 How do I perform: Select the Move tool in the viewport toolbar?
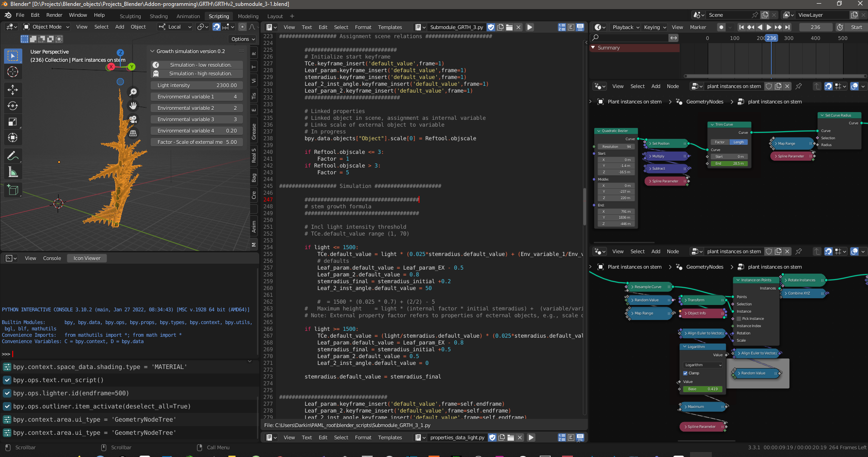pos(13,90)
